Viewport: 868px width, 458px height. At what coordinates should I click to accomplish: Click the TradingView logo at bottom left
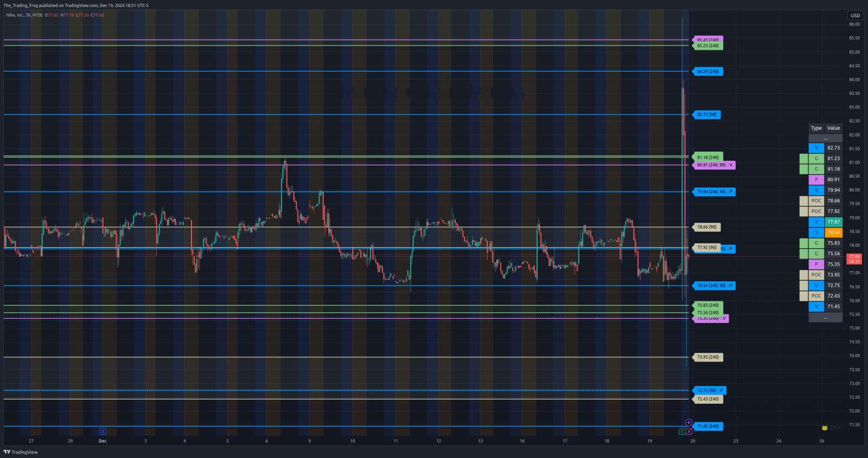pyautogui.click(x=21, y=452)
